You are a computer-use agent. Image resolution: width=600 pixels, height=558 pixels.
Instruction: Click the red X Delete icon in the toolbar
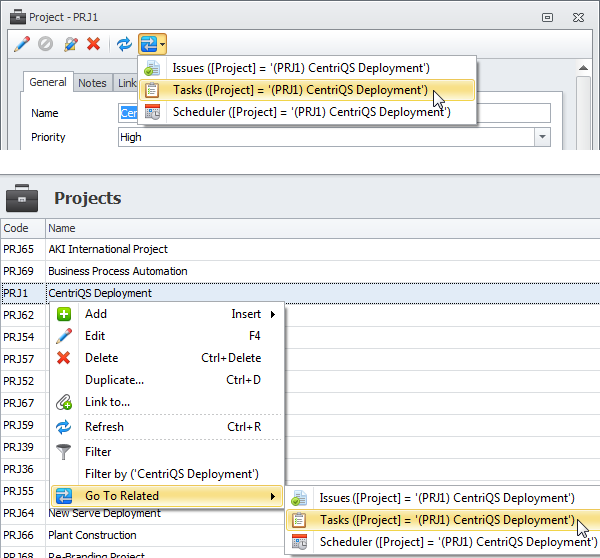click(94, 44)
